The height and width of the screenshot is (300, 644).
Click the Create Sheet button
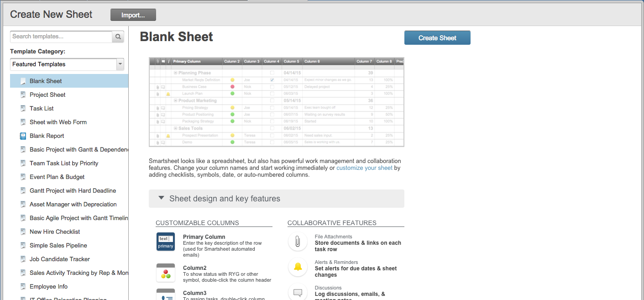pyautogui.click(x=437, y=38)
